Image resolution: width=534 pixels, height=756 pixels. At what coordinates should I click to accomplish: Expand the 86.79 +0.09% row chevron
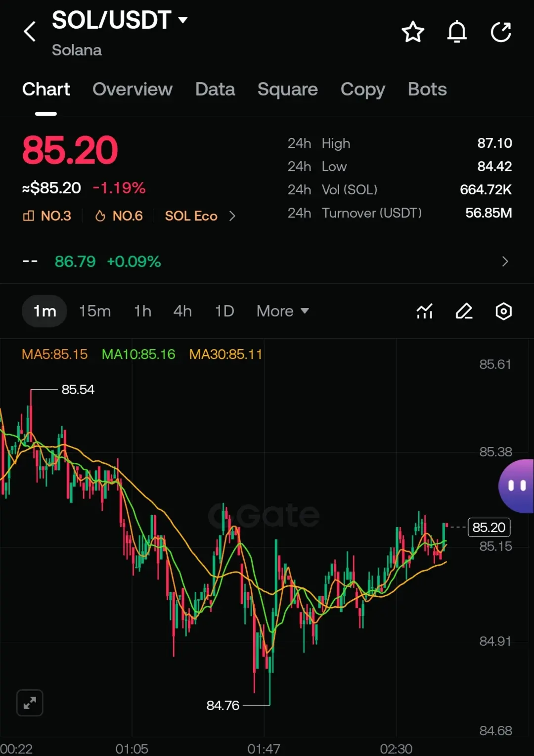click(x=505, y=261)
